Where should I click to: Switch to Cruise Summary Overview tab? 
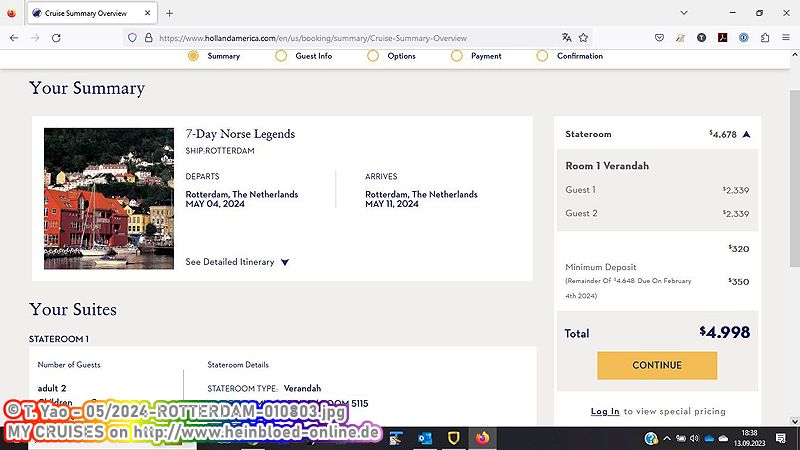[92, 13]
